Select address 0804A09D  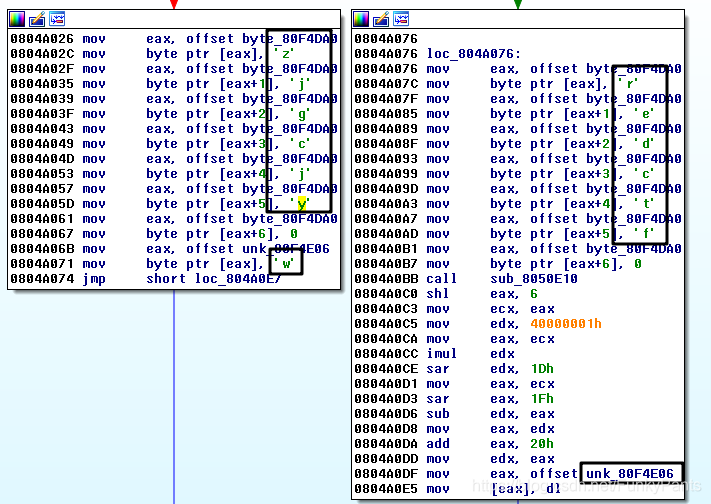(386, 189)
